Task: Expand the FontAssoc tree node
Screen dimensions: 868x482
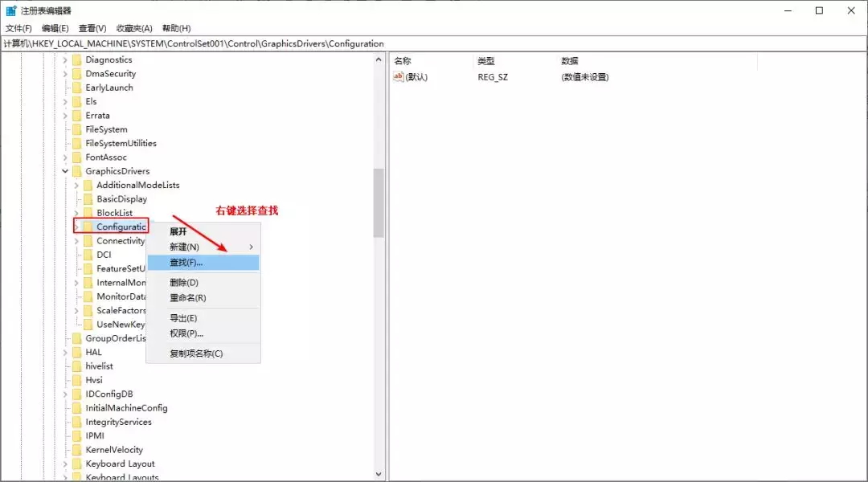Action: click(x=65, y=157)
